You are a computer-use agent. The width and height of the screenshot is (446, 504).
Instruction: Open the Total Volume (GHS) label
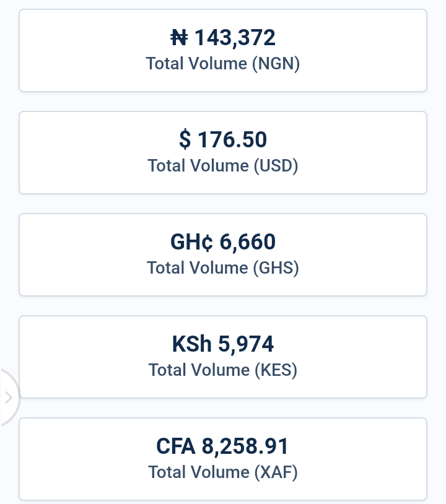(223, 267)
